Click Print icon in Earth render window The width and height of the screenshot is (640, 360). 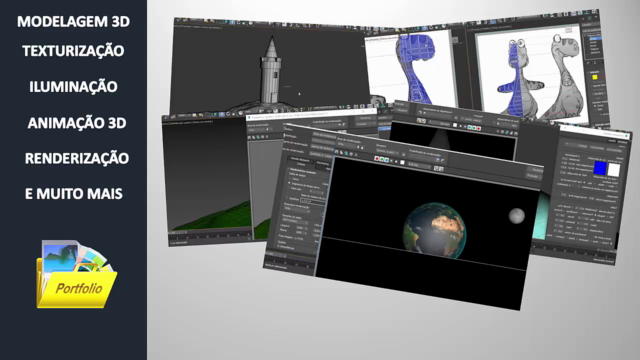pos(351,154)
